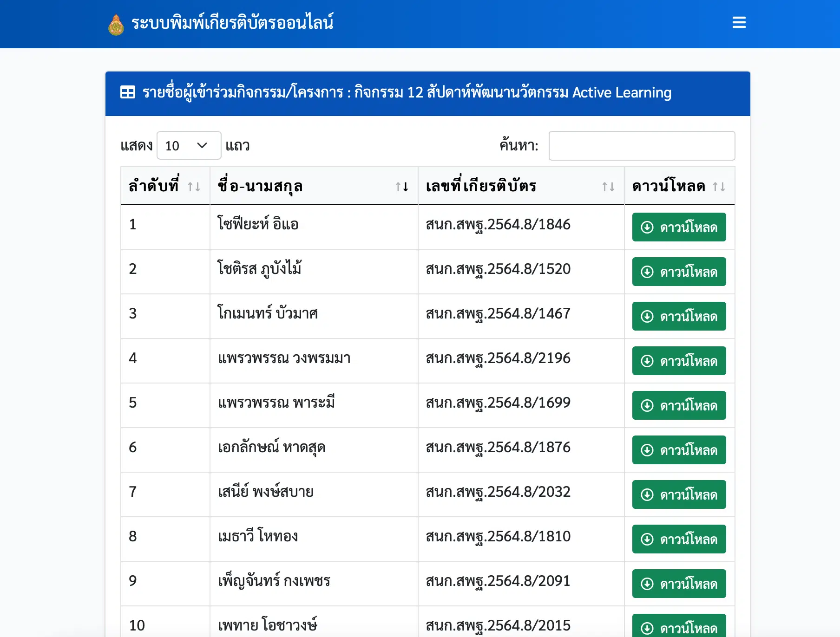The image size is (840, 637).
Task: Open the hamburger navigation menu
Action: click(739, 22)
